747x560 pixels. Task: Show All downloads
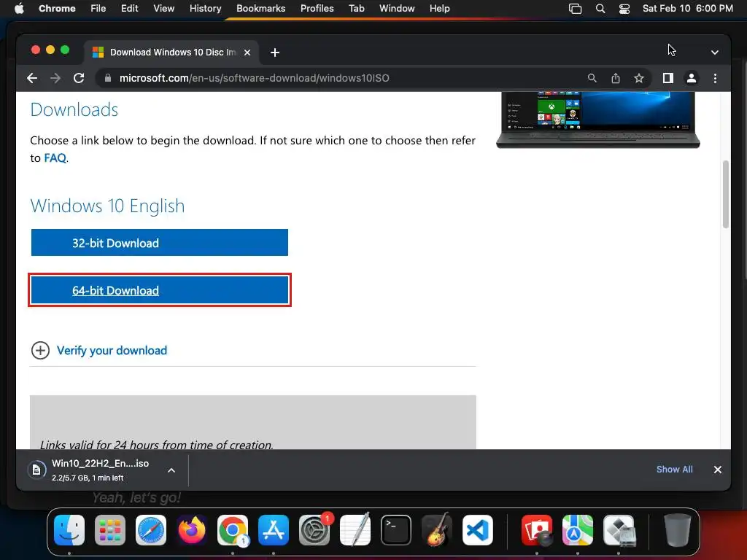tap(675, 470)
